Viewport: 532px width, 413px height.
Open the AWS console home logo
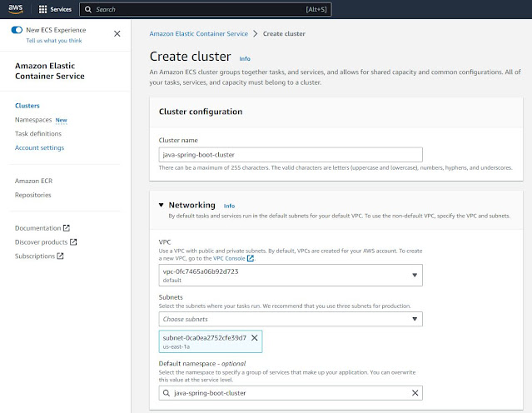pyautogui.click(x=16, y=9)
